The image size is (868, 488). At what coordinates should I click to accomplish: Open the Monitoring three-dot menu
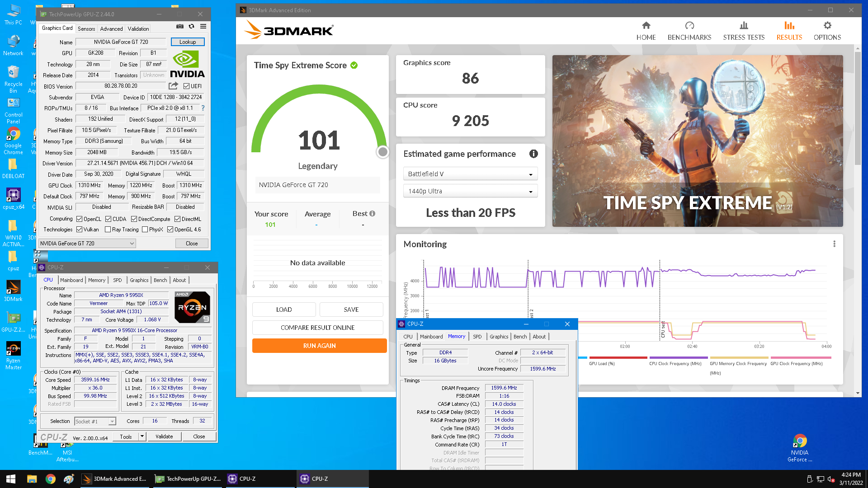click(834, 244)
